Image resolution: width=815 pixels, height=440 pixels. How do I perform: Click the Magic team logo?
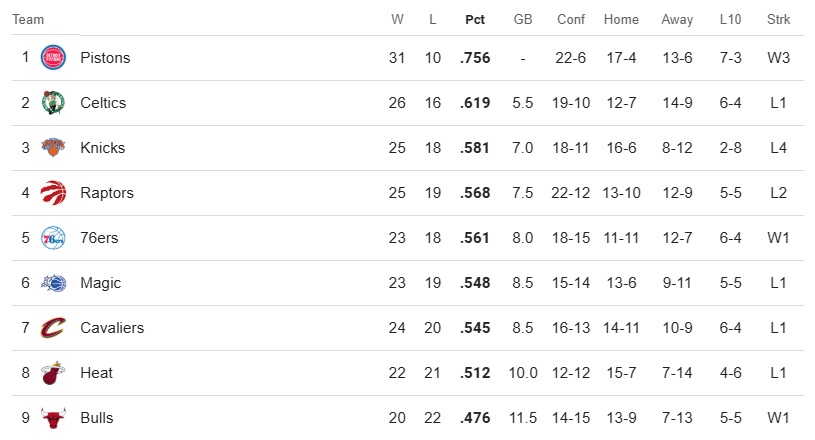[53, 283]
